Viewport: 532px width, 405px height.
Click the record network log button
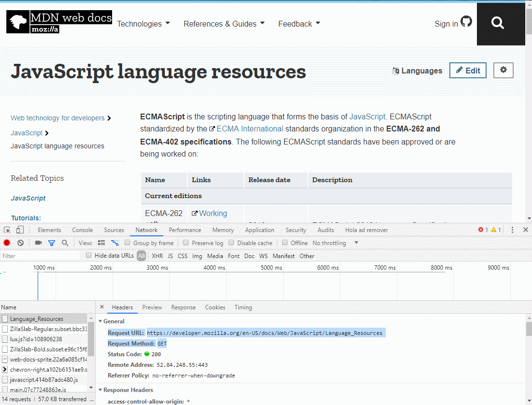(7, 243)
